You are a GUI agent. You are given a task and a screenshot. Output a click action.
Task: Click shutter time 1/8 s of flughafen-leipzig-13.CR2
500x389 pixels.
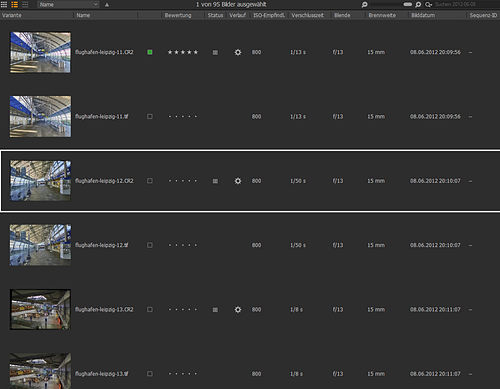296,310
